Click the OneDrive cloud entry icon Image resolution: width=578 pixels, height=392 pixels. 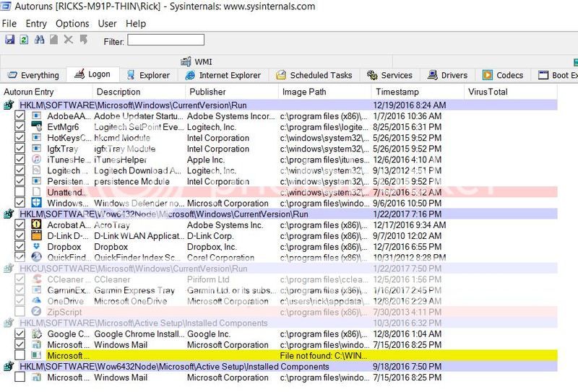tap(37, 301)
